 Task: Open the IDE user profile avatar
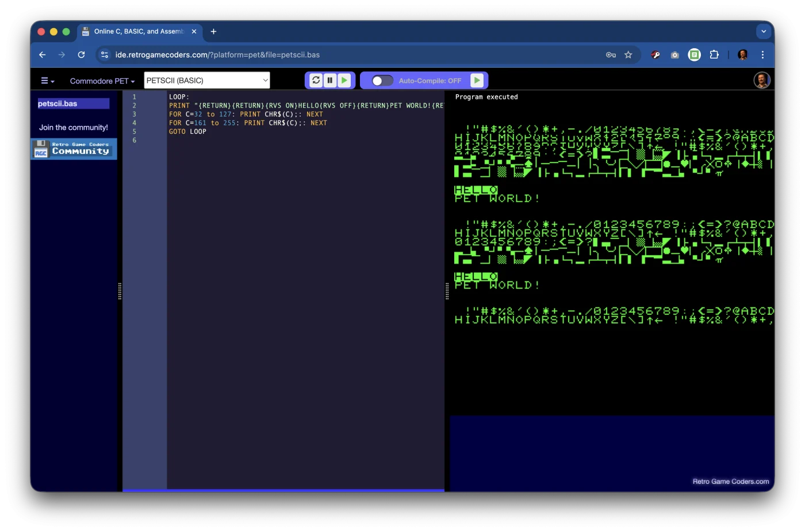(x=762, y=80)
